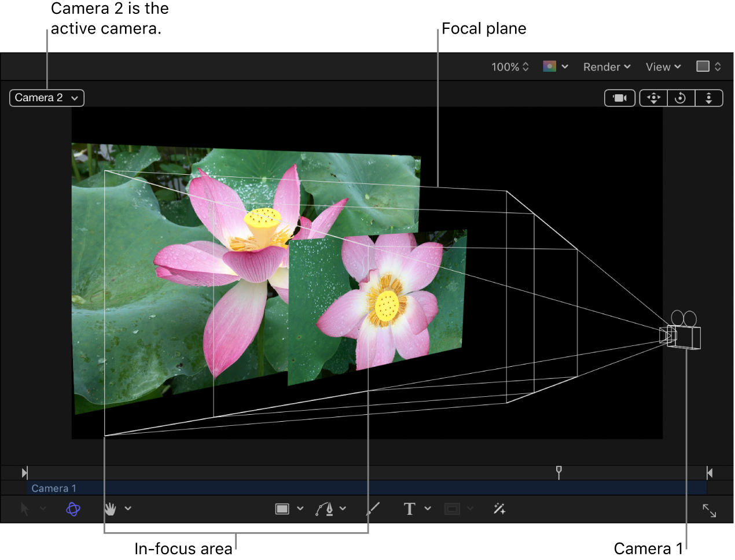
Task: Select the Text tool
Action: (x=409, y=509)
